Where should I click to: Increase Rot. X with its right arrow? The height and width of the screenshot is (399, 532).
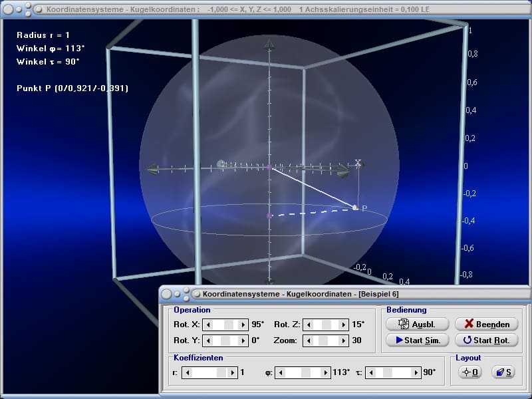pos(243,325)
